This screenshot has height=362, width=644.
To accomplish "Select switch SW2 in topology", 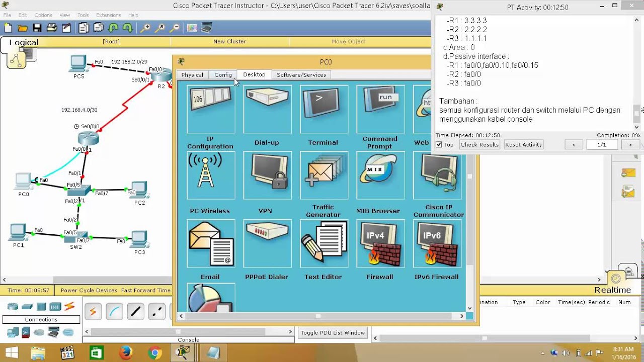I will tap(76, 237).
